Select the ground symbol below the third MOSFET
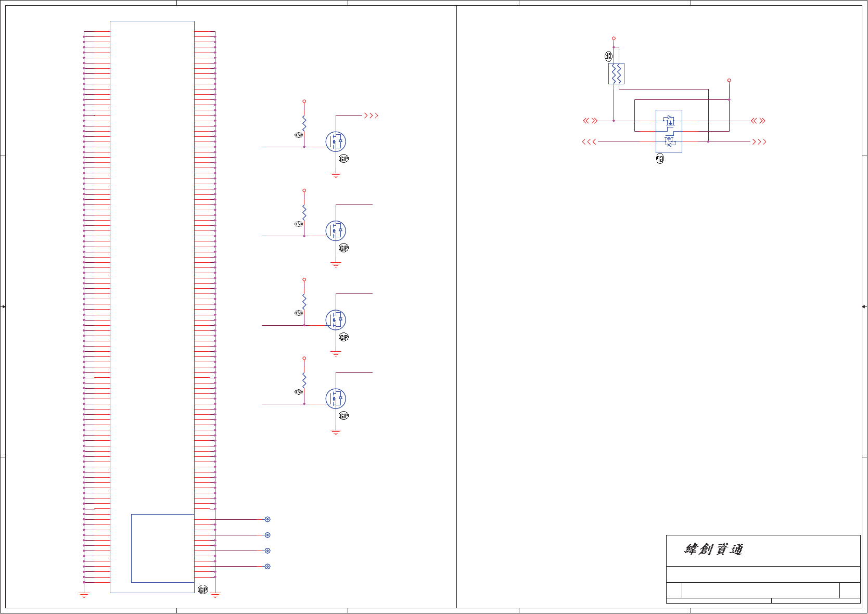Image resolution: width=868 pixels, height=614 pixels. click(x=336, y=354)
